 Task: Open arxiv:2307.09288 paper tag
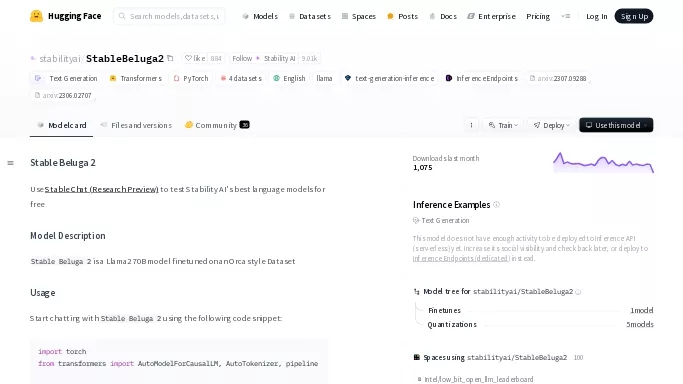tap(558, 78)
